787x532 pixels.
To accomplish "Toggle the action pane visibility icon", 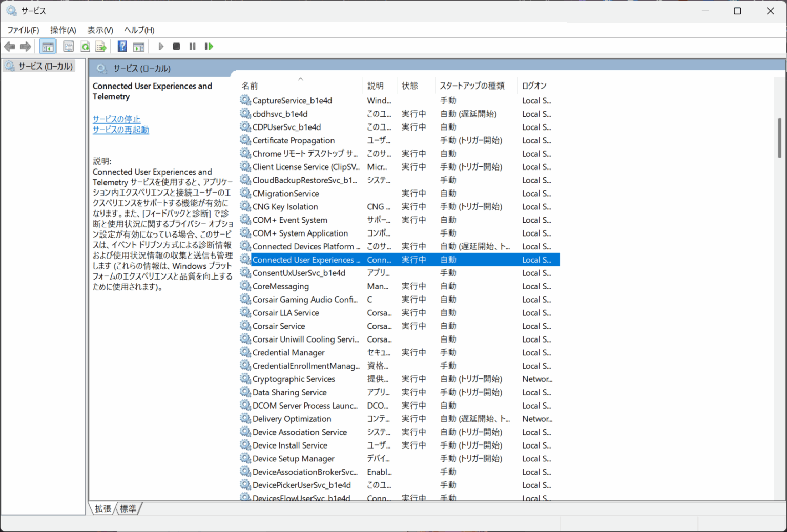I will pos(138,46).
